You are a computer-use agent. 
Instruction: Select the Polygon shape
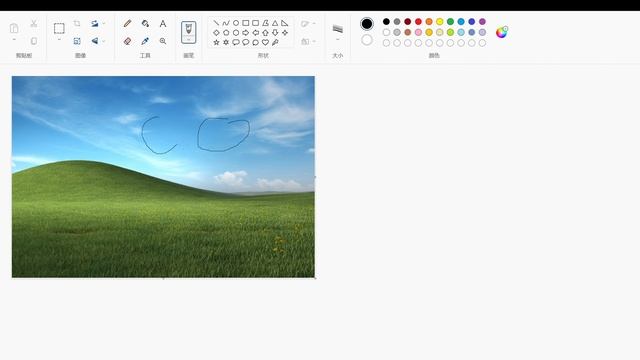(x=265, y=23)
